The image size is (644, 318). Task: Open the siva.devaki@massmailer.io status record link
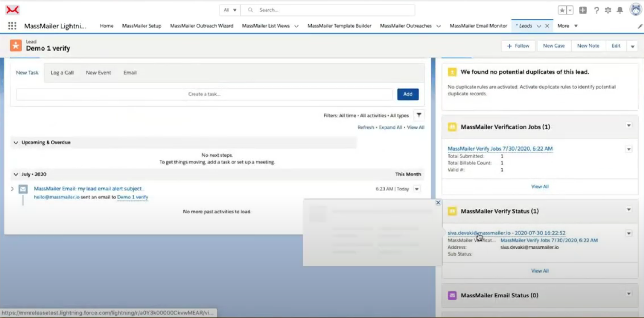[506, 233]
